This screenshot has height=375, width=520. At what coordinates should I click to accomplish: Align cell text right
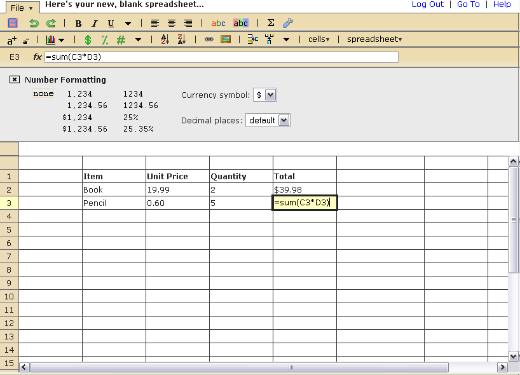pyautogui.click(x=188, y=23)
